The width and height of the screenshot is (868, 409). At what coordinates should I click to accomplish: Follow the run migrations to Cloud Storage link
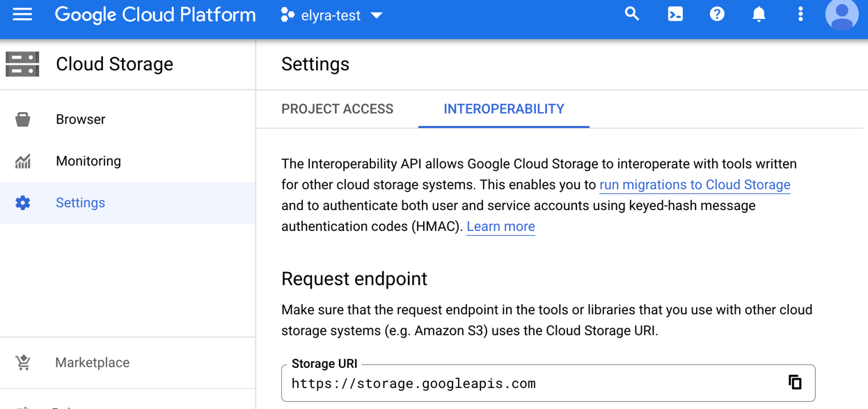click(x=694, y=184)
